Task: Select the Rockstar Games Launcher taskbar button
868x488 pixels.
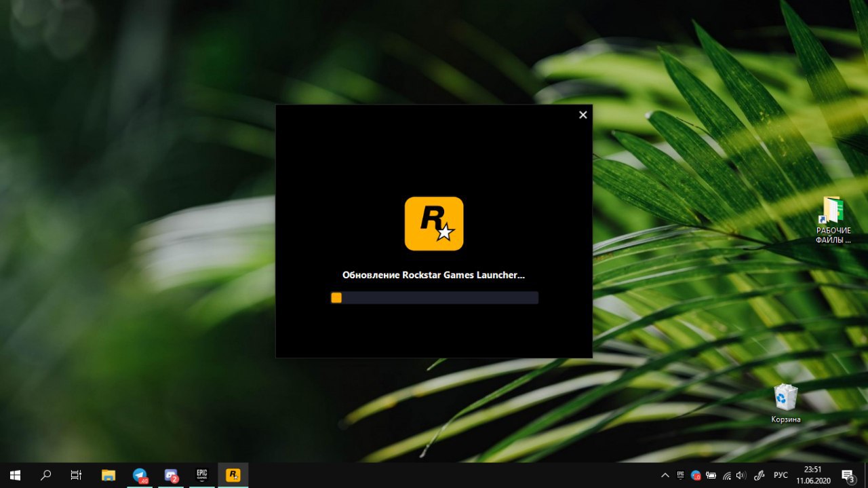Action: point(233,475)
